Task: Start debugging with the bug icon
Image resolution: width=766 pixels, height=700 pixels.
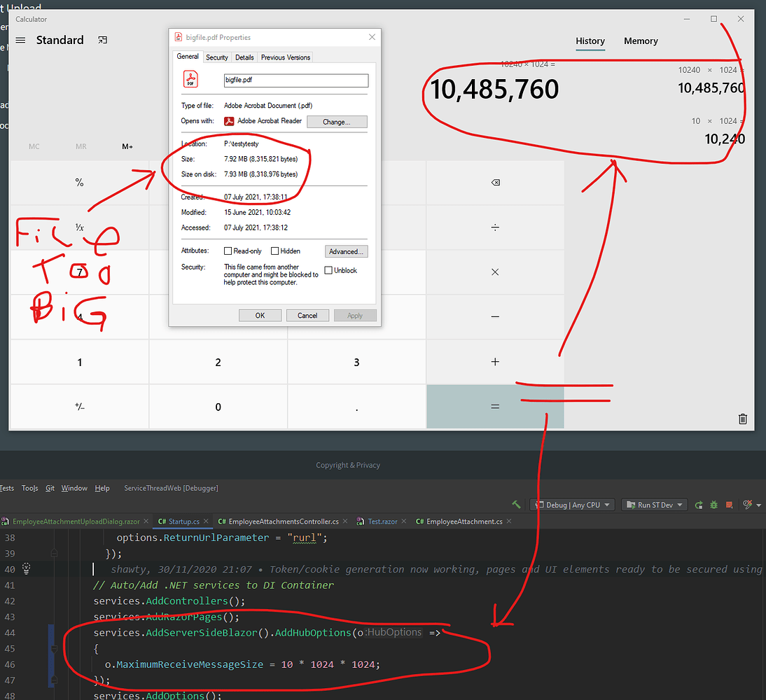Action: pos(713,505)
